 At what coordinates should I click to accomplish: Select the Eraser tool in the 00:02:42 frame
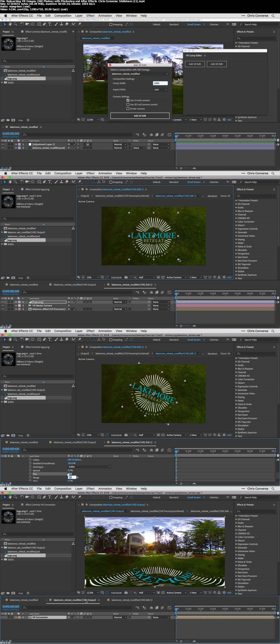pos(67,339)
